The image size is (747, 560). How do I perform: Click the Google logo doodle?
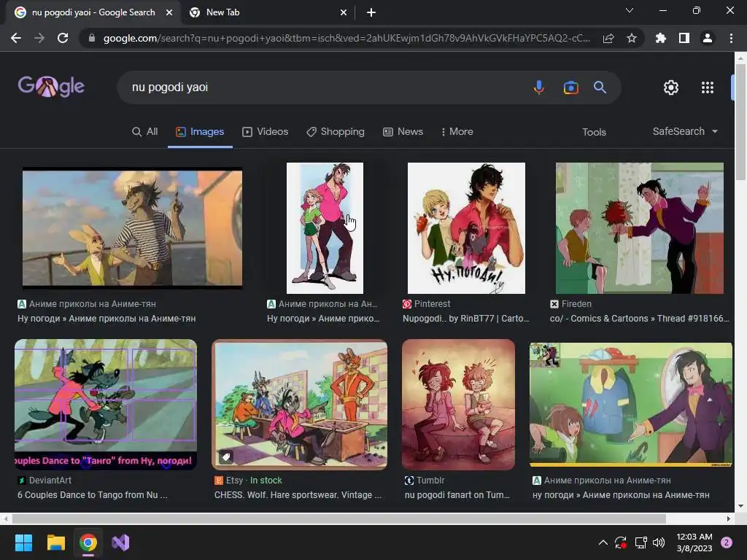51,87
